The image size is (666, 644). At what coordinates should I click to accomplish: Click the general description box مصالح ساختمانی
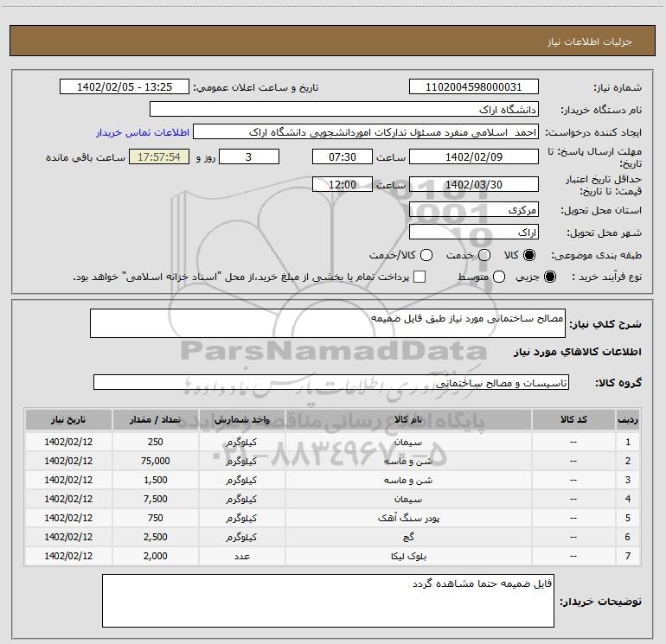tap(328, 323)
